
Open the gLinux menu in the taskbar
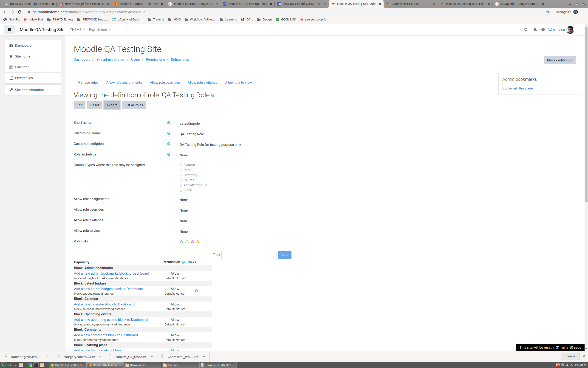pos(9,365)
